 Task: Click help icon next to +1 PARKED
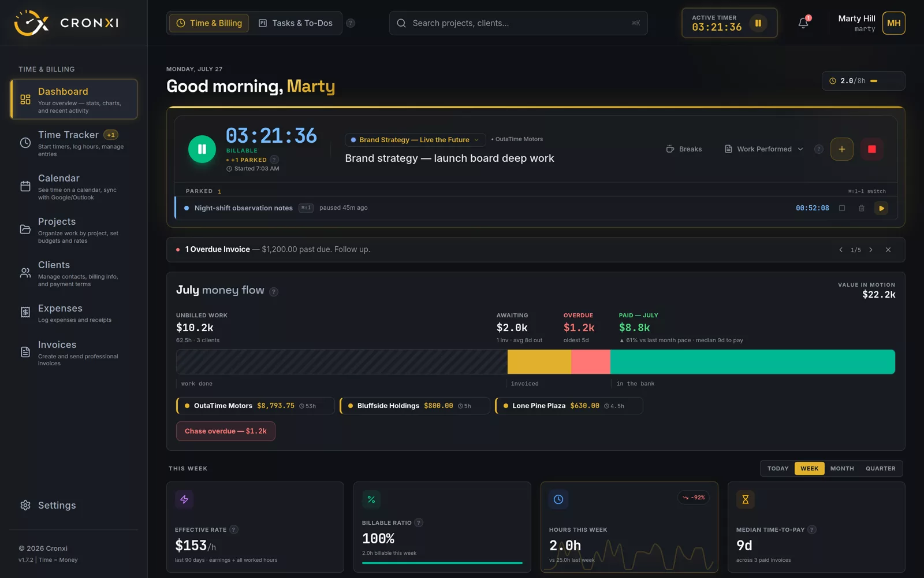pos(274,160)
